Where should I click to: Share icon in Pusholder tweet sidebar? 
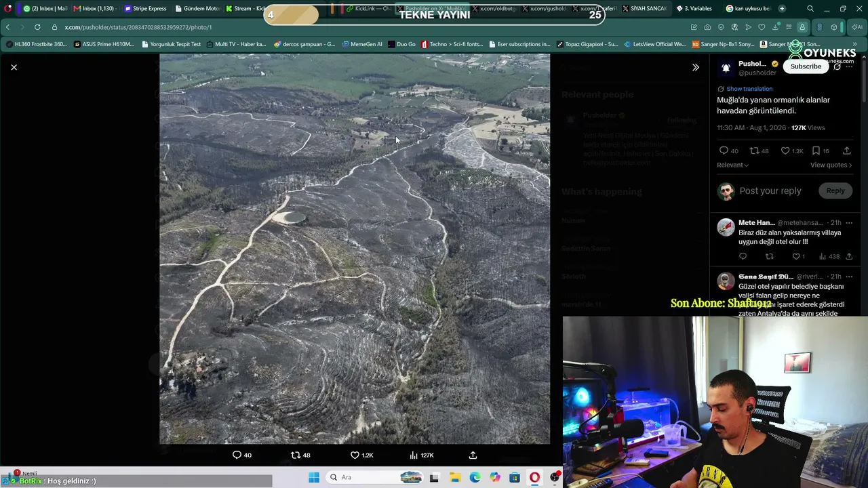coord(847,150)
